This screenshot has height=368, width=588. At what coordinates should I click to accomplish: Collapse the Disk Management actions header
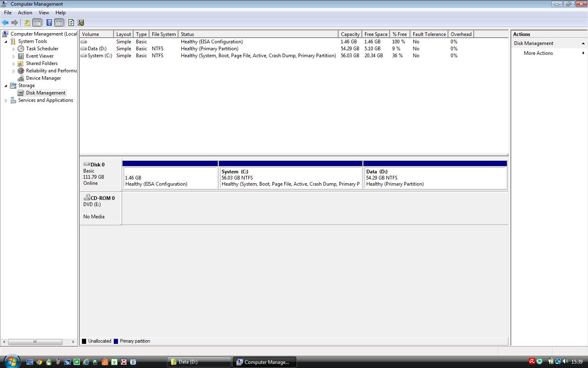(583, 43)
